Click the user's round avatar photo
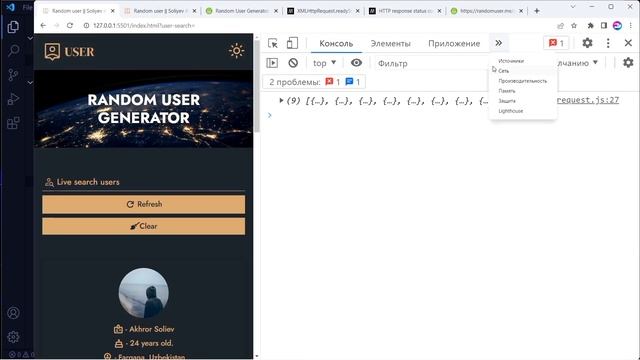This screenshot has height=360, width=640. pos(144,293)
